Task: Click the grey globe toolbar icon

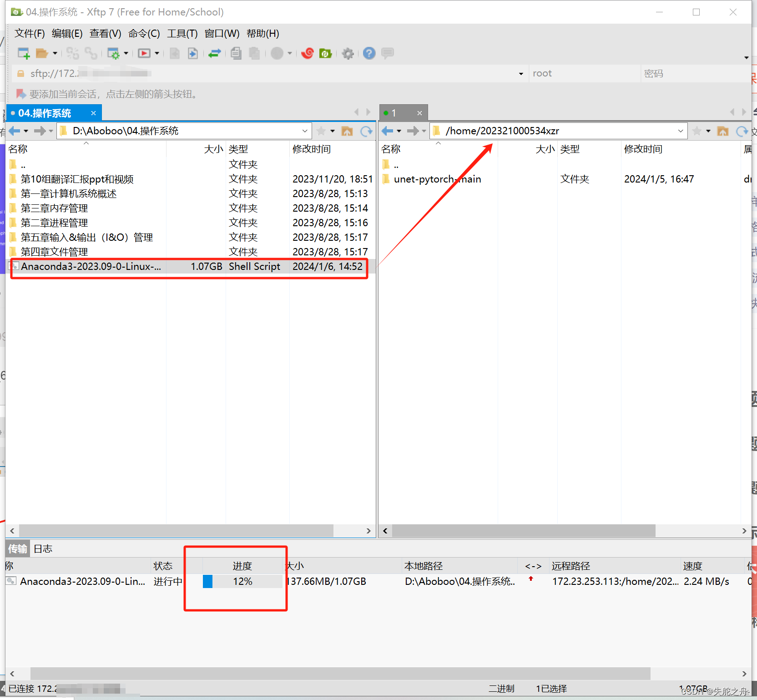Action: pyautogui.click(x=277, y=53)
